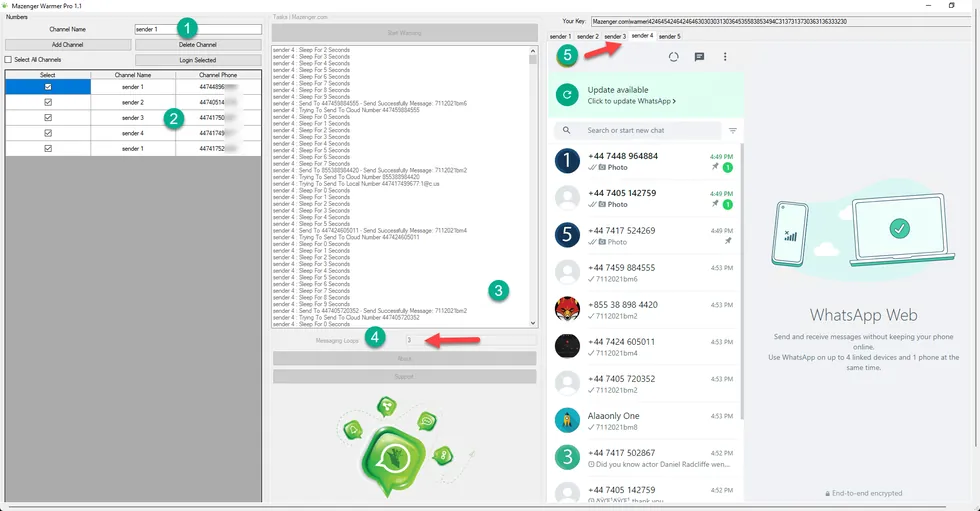Click log scrollbar up arrow
Image resolution: width=980 pixels, height=511 pixels.
click(x=533, y=51)
